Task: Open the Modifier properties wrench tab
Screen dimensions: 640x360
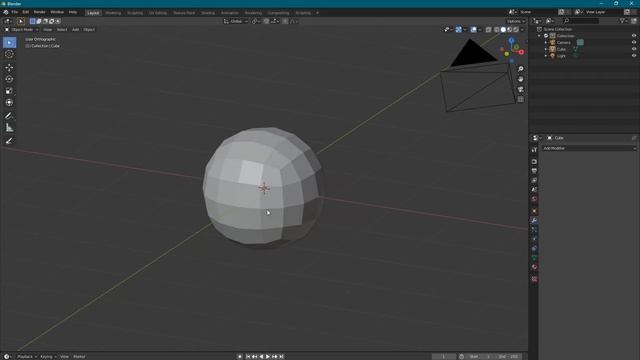Action: pyautogui.click(x=534, y=221)
